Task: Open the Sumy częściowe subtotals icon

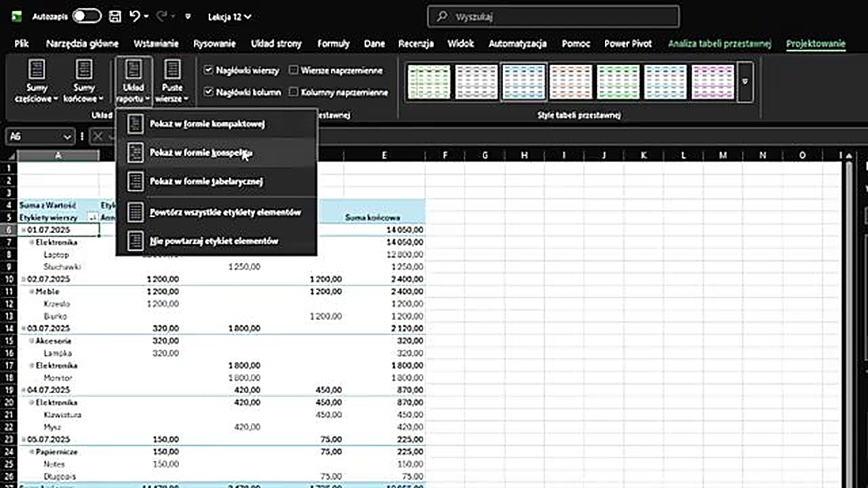Action: coord(37,70)
